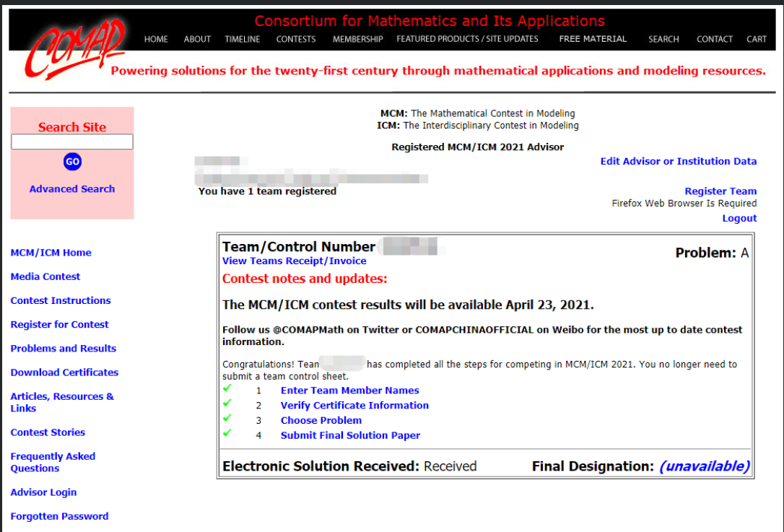784x532 pixels.
Task: Open MEMBERSHIP in the top navigation
Action: point(358,39)
